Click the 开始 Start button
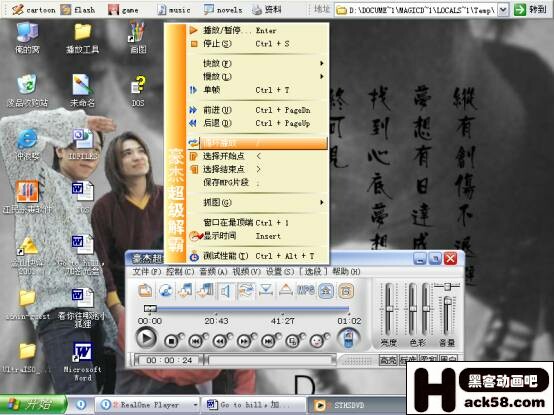Viewport: 554px width, 415px height. coord(33,405)
